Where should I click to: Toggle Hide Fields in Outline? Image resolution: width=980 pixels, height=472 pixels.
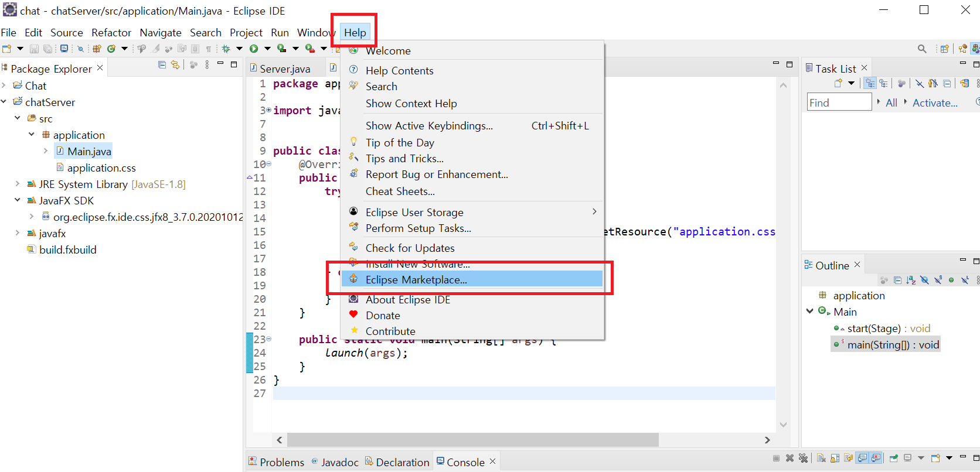pos(924,280)
